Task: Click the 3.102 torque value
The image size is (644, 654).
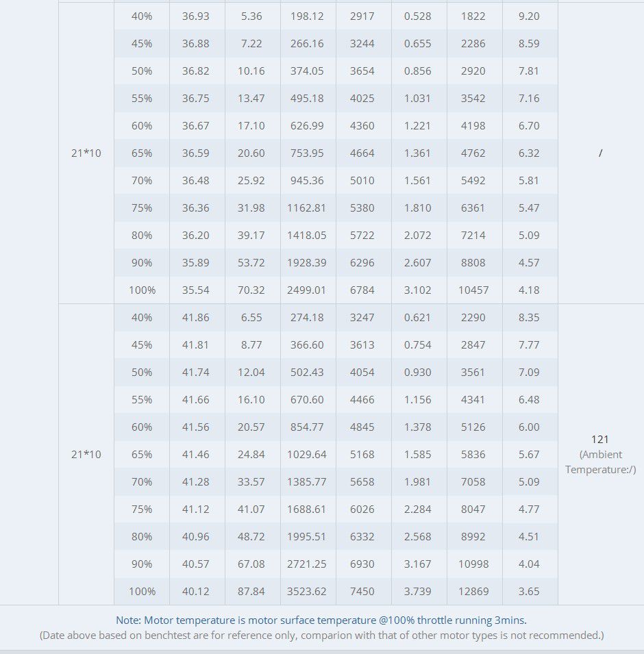Action: tap(418, 290)
